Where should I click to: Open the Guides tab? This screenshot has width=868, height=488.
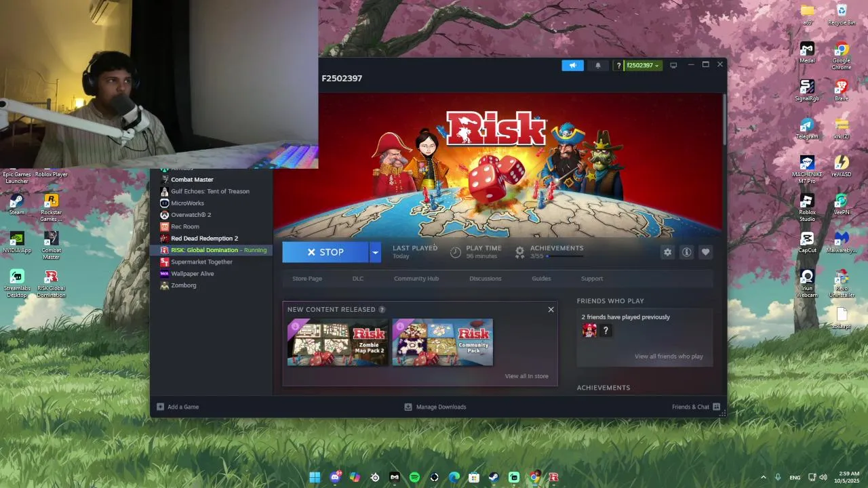coord(541,279)
